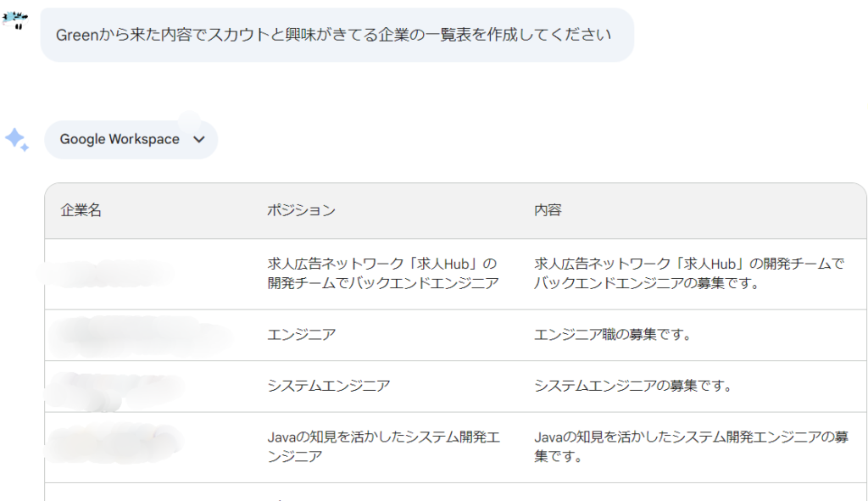This screenshot has height=501, width=868.
Task: Select the 求人Hub backend engineer position cell
Action: tap(383, 274)
